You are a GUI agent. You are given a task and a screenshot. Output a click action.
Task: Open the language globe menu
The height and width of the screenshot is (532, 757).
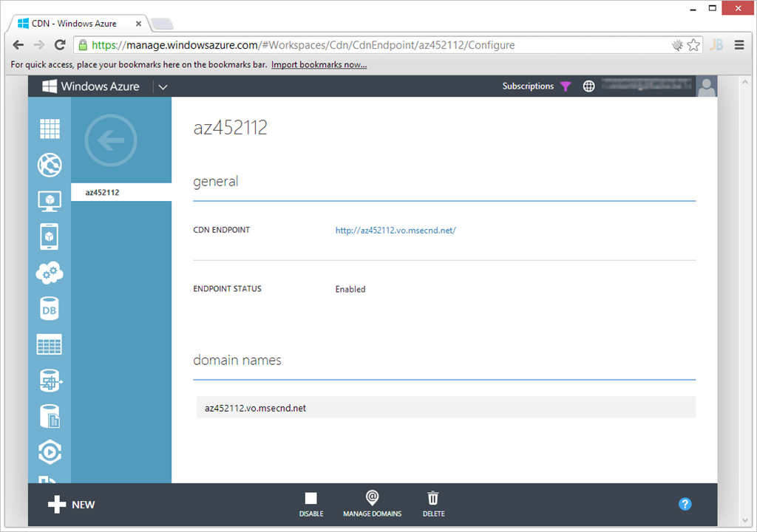(588, 86)
